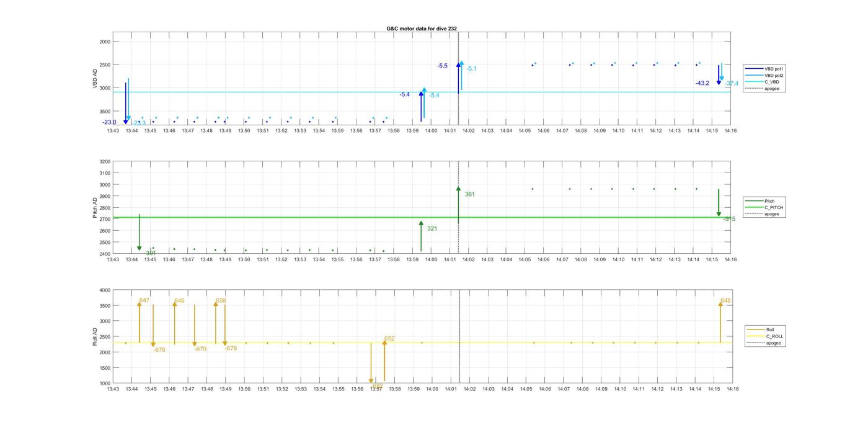Click the '321' annotation in the Pitch plot
The height and width of the screenshot is (430, 868).
coord(432,229)
